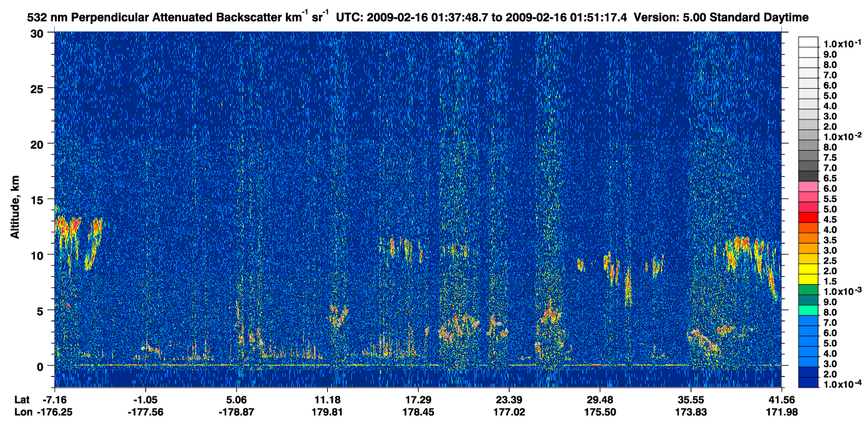Screen dimensions: 868x445
Task: Click longitude value -178.87
Action: coord(236,412)
